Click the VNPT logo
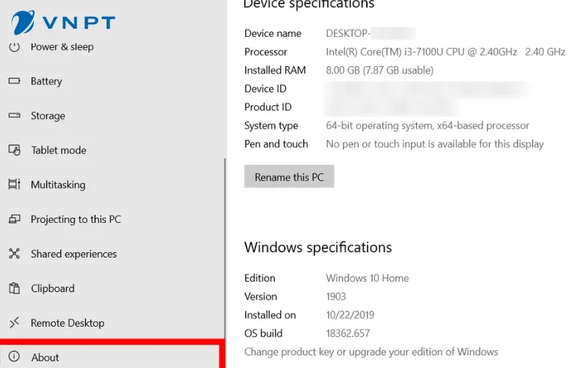This screenshot has width=588, height=368. [x=62, y=22]
